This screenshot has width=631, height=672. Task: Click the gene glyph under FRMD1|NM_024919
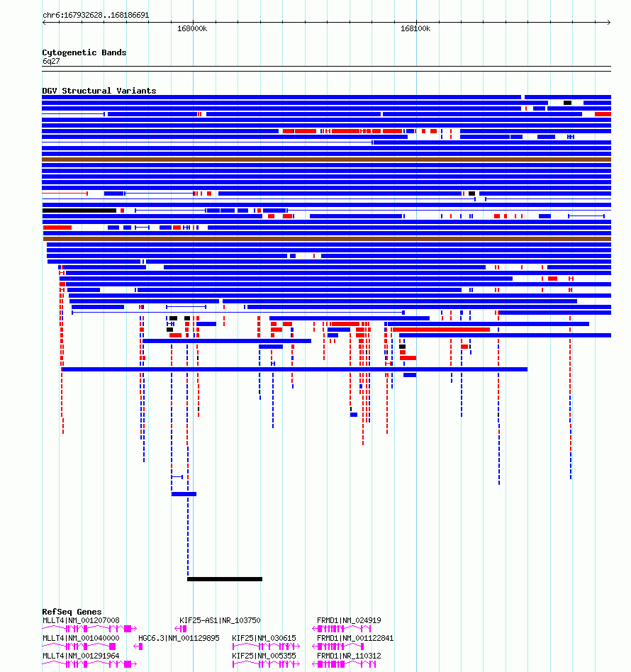tap(342, 629)
